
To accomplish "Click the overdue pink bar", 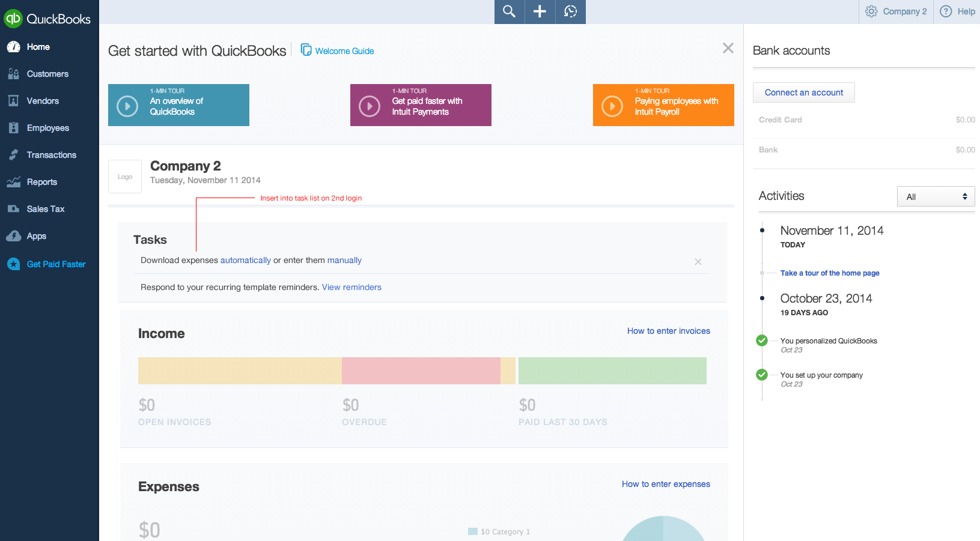I will click(421, 370).
